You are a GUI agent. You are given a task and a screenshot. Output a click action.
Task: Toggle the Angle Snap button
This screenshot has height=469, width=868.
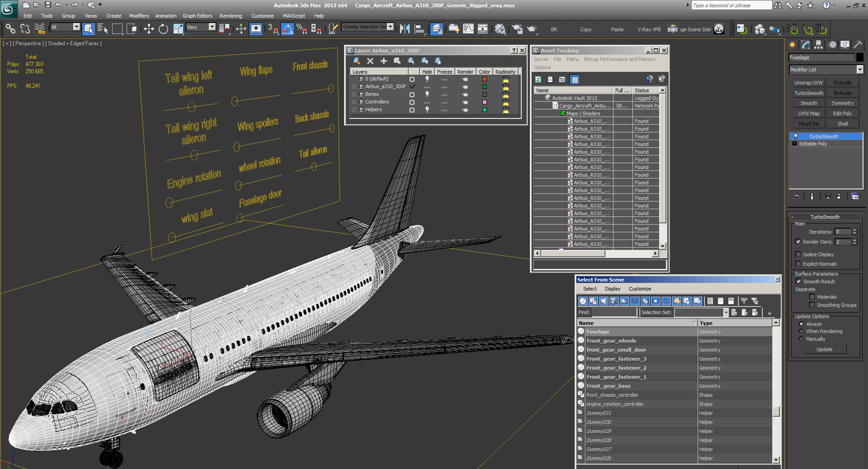(287, 28)
